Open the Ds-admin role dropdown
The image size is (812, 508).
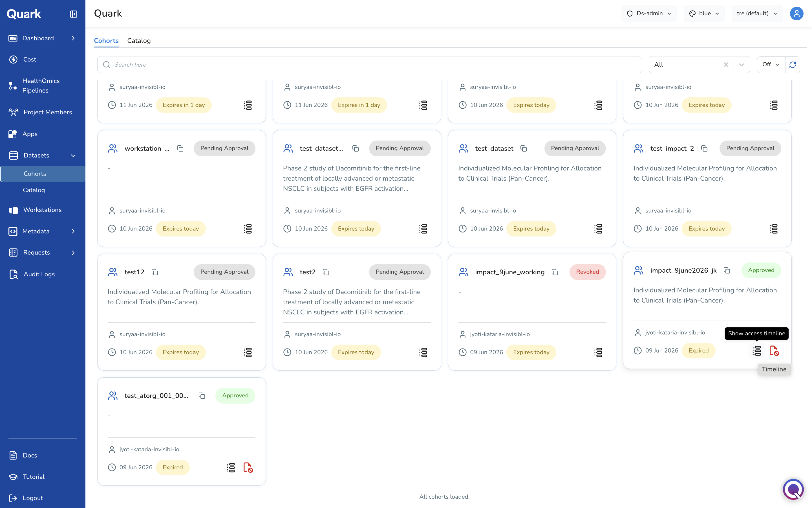649,14
